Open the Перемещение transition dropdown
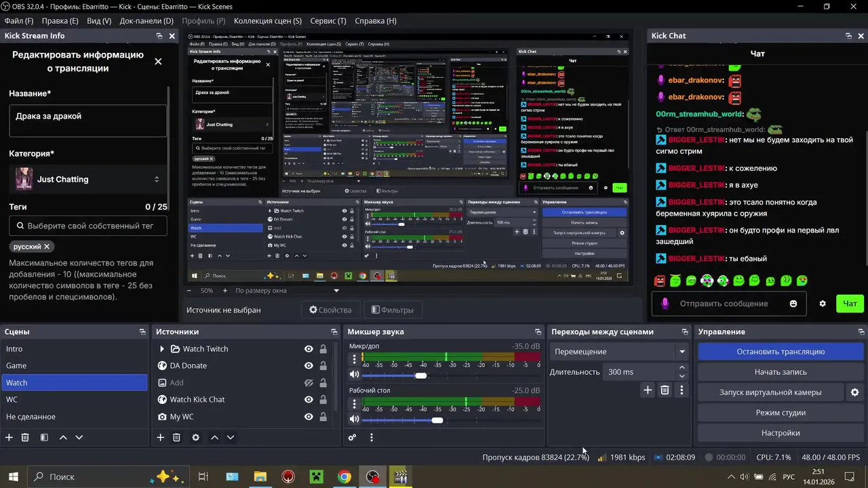 point(619,352)
